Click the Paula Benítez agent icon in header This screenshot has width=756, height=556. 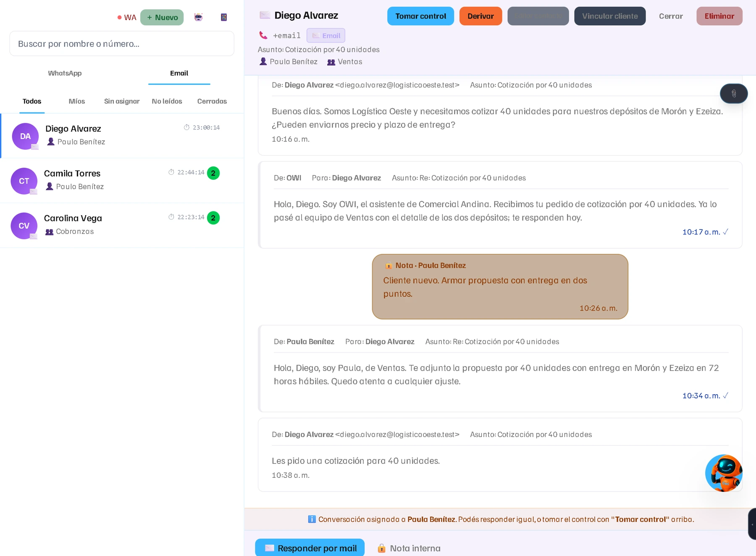point(263,62)
